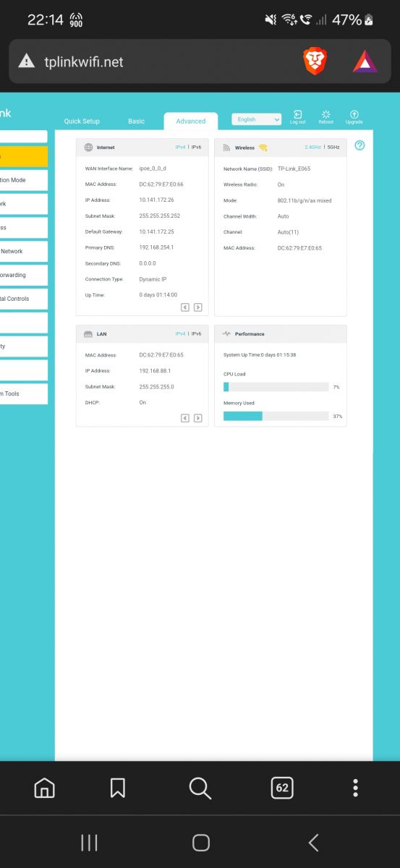Open browser three-dot menu

355,788
